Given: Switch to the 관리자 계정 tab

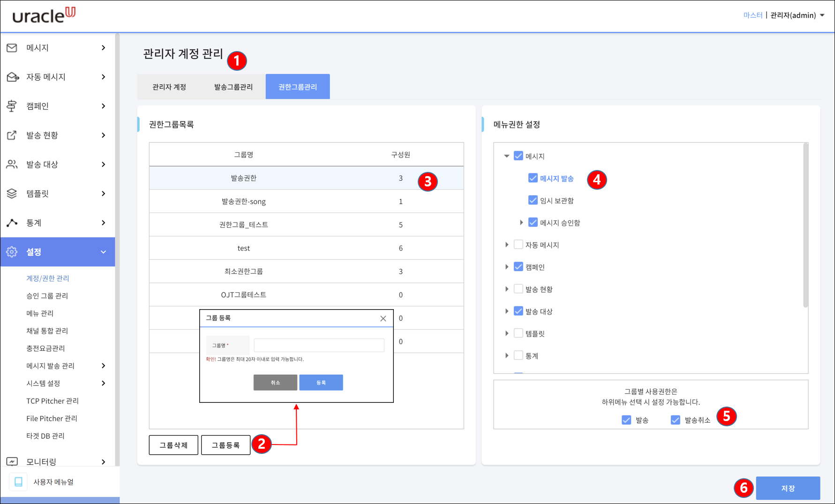Looking at the screenshot, I should pos(169,87).
